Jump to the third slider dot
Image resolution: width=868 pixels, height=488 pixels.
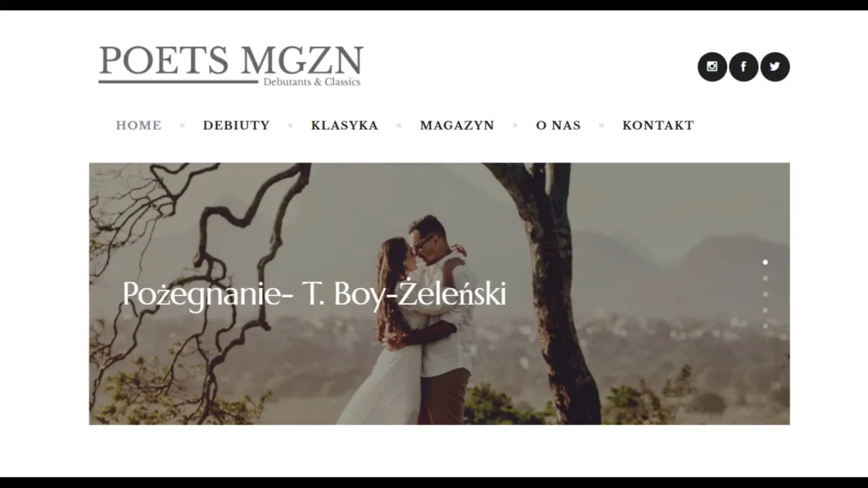click(x=765, y=294)
